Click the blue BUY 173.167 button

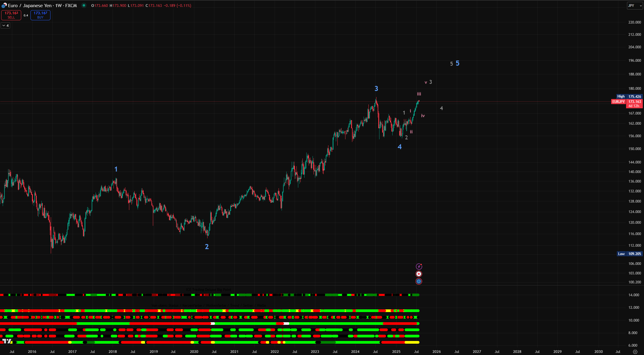[40, 15]
